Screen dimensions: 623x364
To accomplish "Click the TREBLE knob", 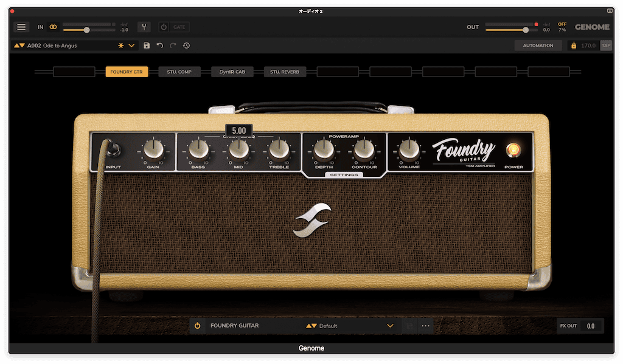I will pos(279,149).
